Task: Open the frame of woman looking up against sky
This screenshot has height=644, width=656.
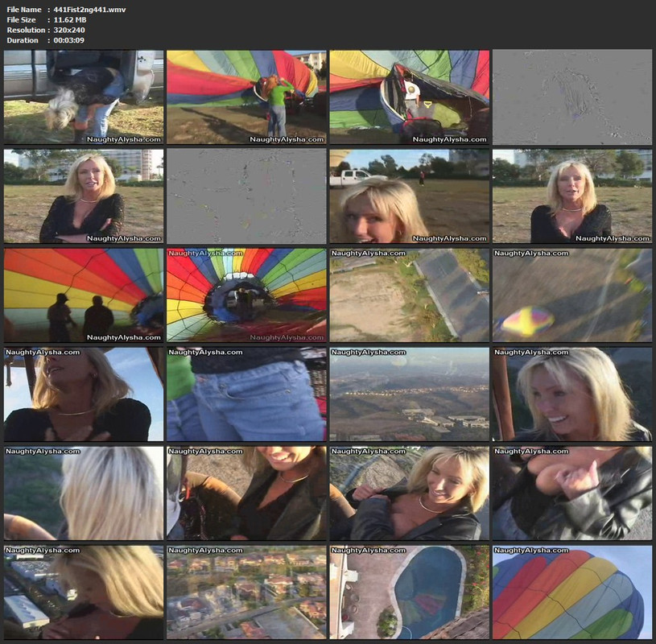Action: (x=84, y=394)
